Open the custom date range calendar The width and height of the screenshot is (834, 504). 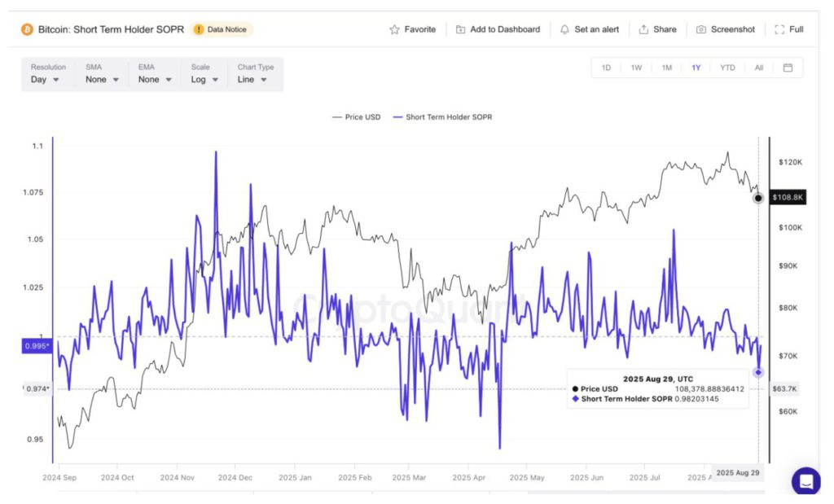pos(788,68)
